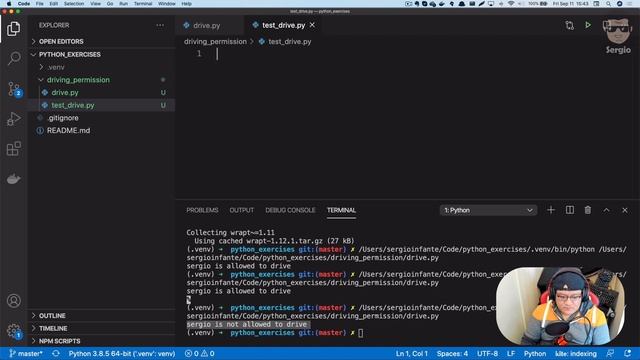Image resolution: width=640 pixels, height=360 pixels.
Task: Open the Docker view in activity bar
Action: [x=13, y=179]
